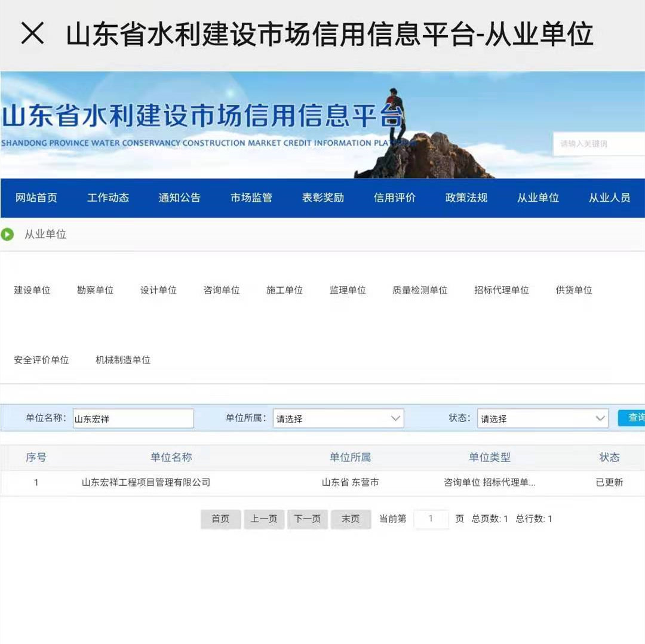Click the blue 查询 search button
Viewport: 645px width, 644px height.
click(632, 418)
